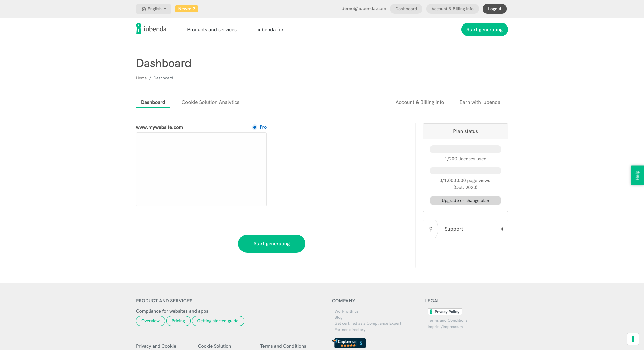Open the Imprint/Impressum link
644x350 pixels.
(x=445, y=327)
